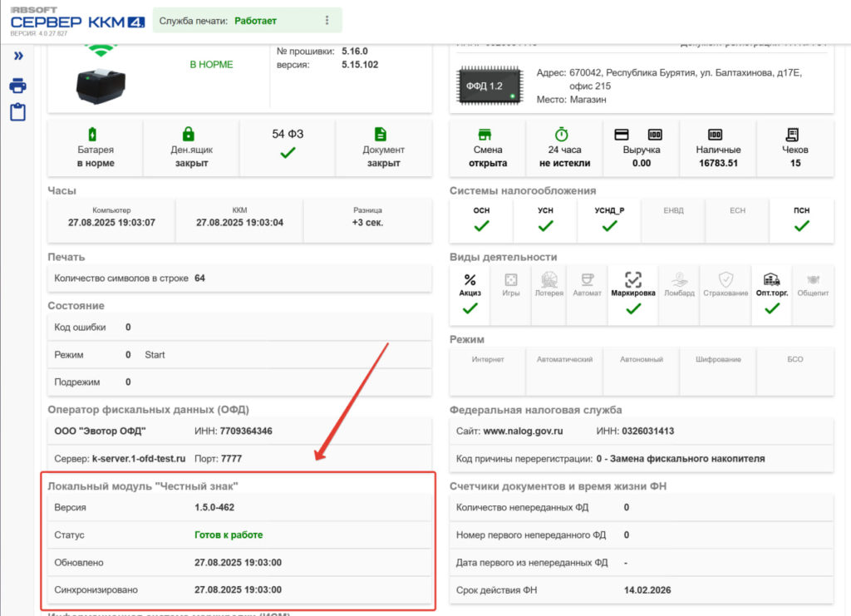Viewport: 851px width, 616px height.
Task: Click the port value 7777
Action: 231,459
